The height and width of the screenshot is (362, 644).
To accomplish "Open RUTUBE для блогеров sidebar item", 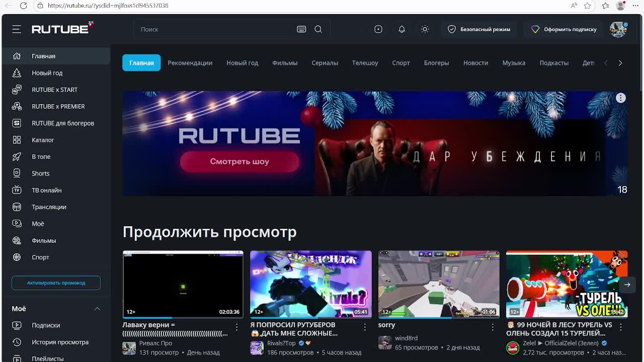I will click(56, 123).
